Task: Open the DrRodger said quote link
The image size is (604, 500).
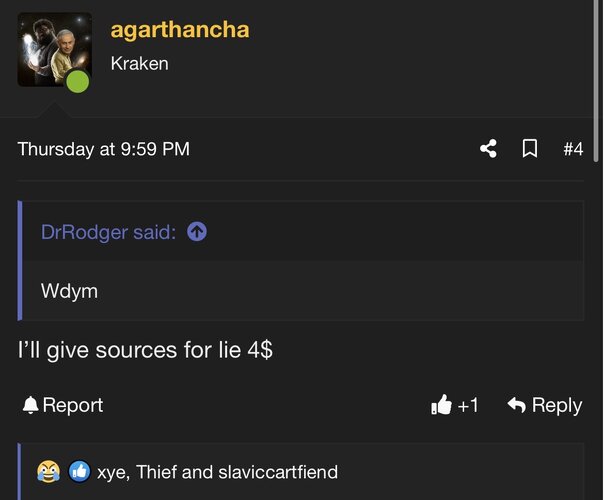Action: click(108, 232)
